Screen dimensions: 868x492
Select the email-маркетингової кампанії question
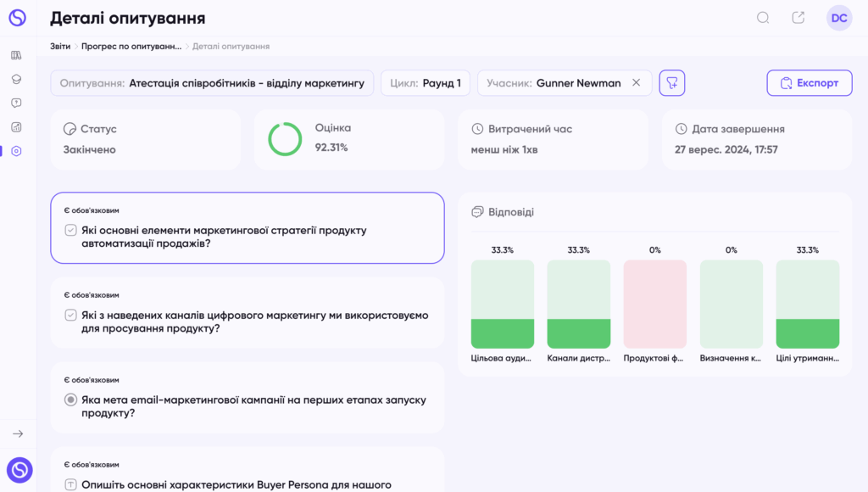pyautogui.click(x=248, y=397)
